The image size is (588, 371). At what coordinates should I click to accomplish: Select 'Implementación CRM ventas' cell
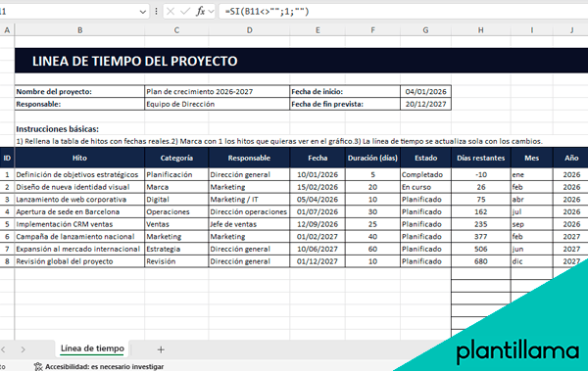79,224
